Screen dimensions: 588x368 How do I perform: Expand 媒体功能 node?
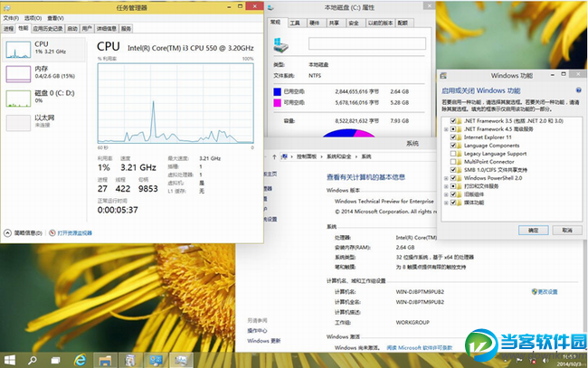click(446, 203)
